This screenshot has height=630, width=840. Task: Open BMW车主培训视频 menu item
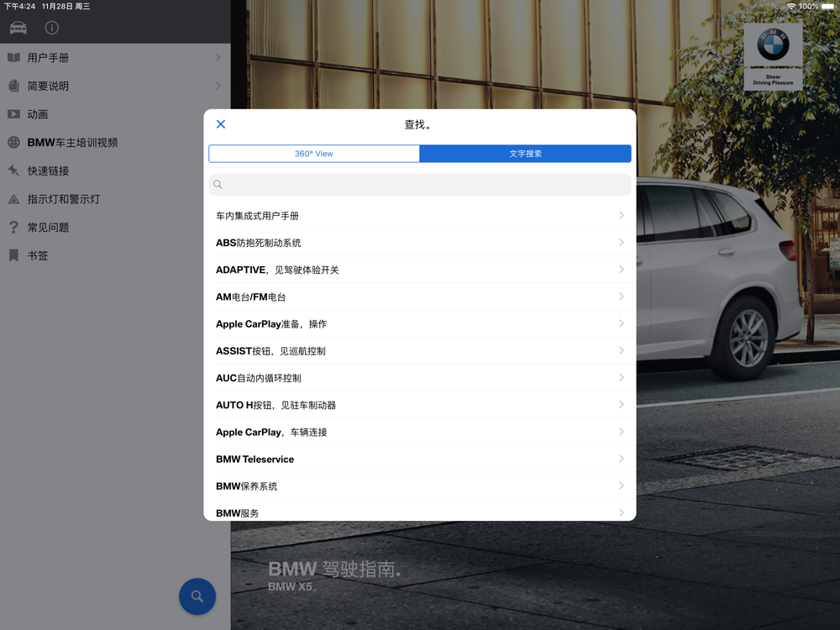tap(115, 143)
